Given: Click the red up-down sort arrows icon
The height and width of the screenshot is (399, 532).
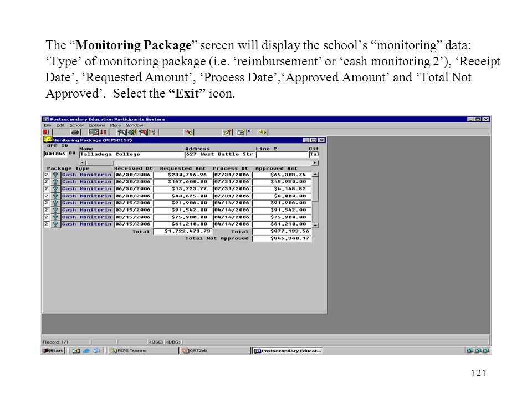Looking at the screenshot, I should pos(104,132).
